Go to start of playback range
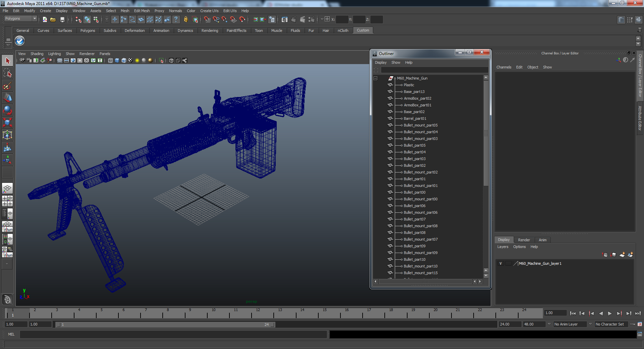 pyautogui.click(x=573, y=313)
